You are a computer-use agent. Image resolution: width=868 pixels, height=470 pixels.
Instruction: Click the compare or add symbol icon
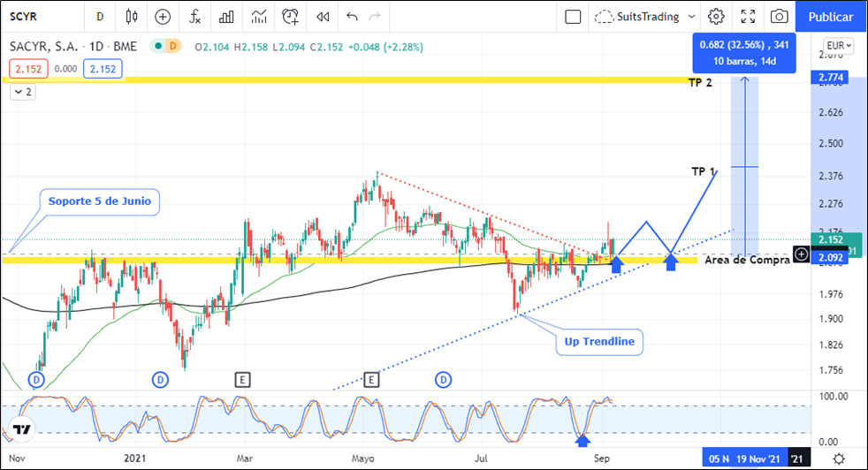pyautogui.click(x=163, y=16)
